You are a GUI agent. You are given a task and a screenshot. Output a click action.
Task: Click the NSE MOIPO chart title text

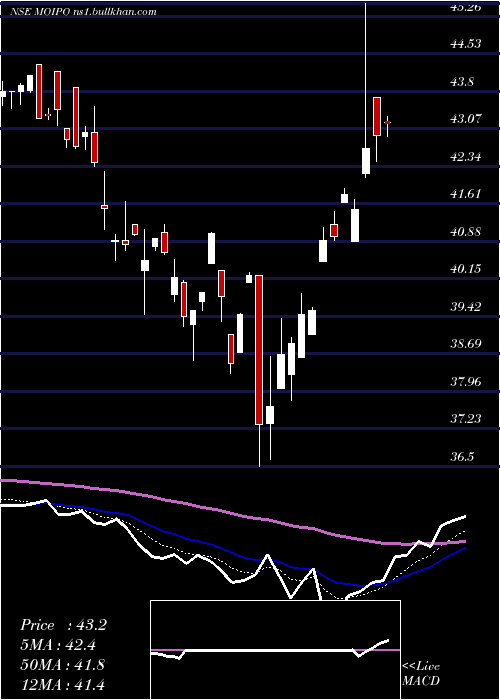point(83,12)
